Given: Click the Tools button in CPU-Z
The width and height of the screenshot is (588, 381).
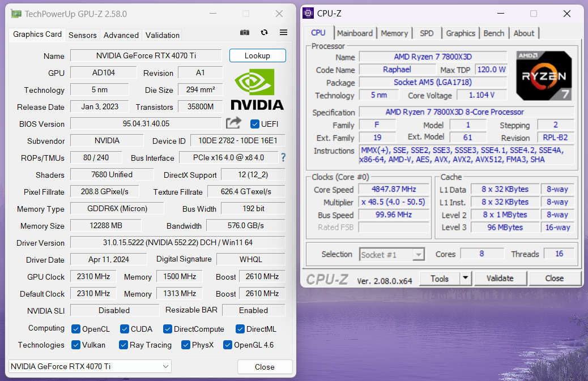Looking at the screenshot, I should point(440,278).
